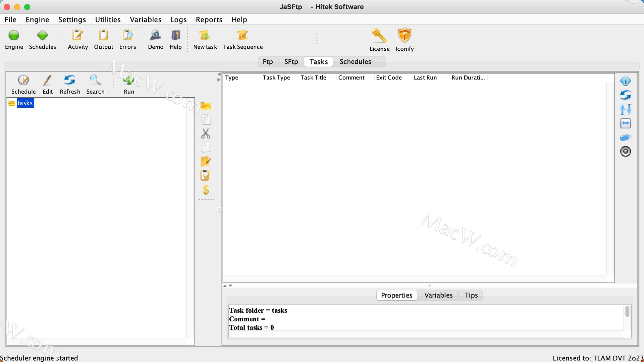
Task: Open the Output log icon
Action: [x=103, y=35]
